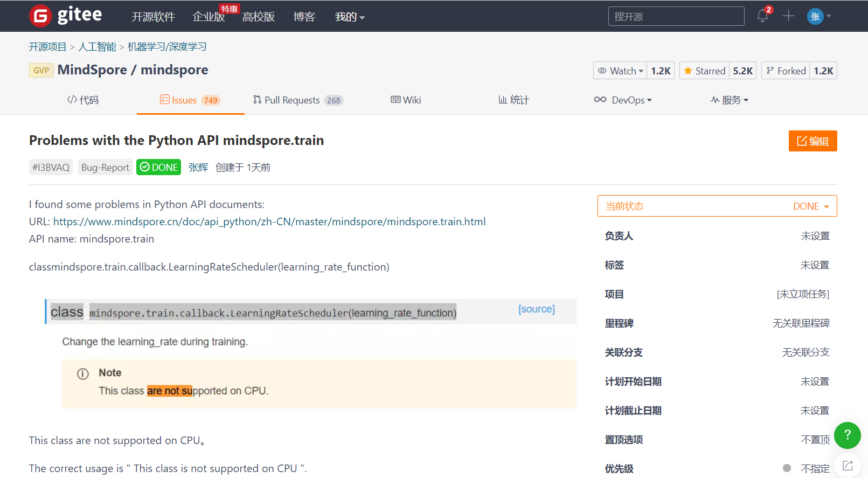
Task: Select the Issues tab
Action: (190, 100)
